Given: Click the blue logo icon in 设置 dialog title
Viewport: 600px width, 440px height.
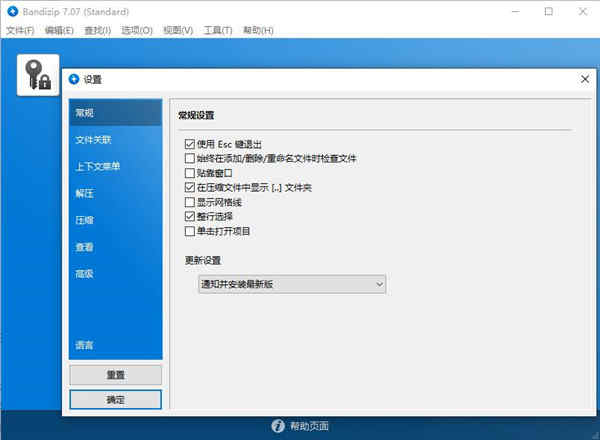Looking at the screenshot, I should (x=74, y=79).
